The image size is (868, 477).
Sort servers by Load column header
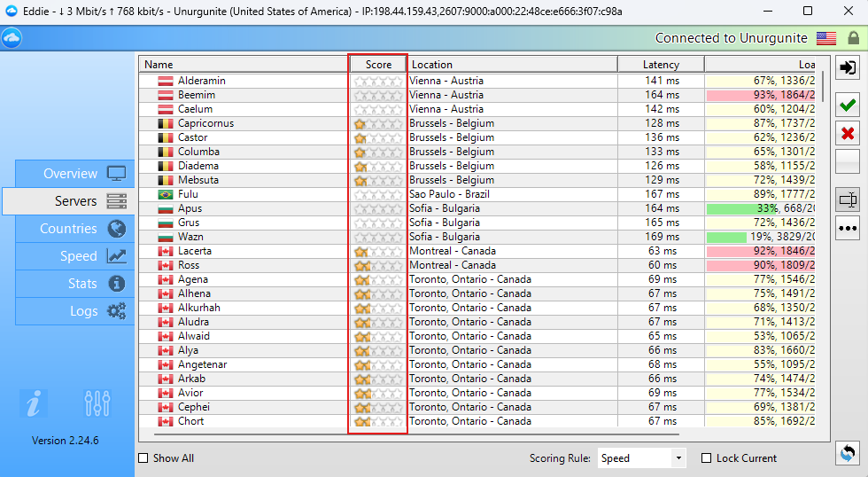(760, 64)
